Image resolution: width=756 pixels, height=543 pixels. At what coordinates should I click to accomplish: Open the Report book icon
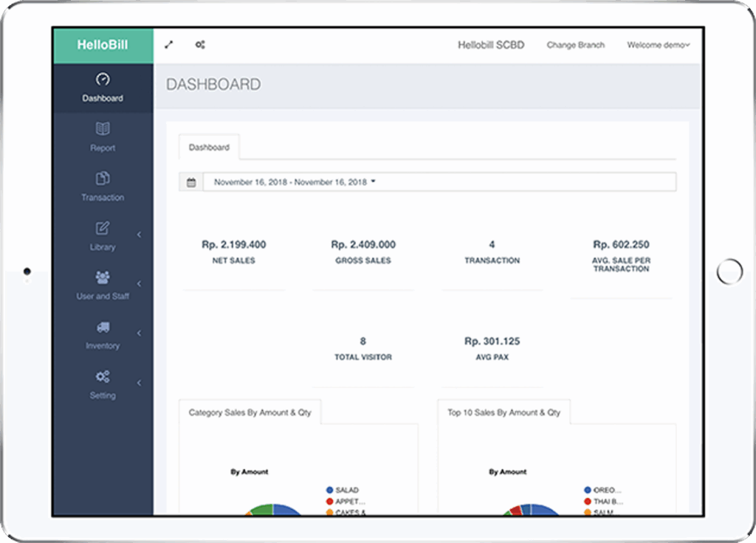[x=102, y=128]
